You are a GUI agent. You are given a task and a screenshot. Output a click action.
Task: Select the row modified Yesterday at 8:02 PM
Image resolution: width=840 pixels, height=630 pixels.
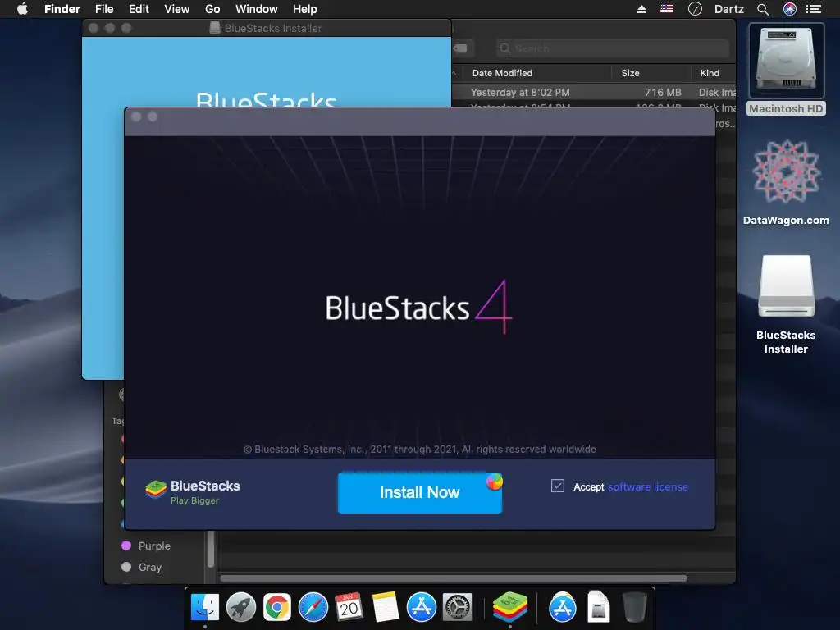click(594, 92)
